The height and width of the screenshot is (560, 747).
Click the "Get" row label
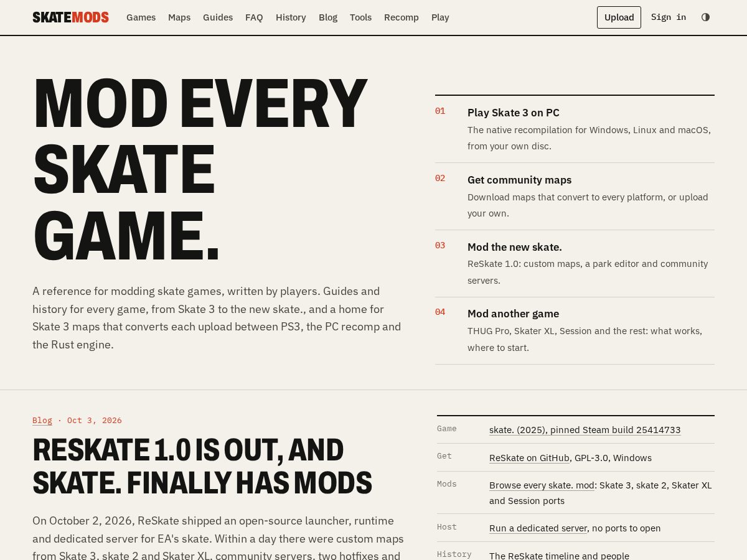[x=444, y=456]
